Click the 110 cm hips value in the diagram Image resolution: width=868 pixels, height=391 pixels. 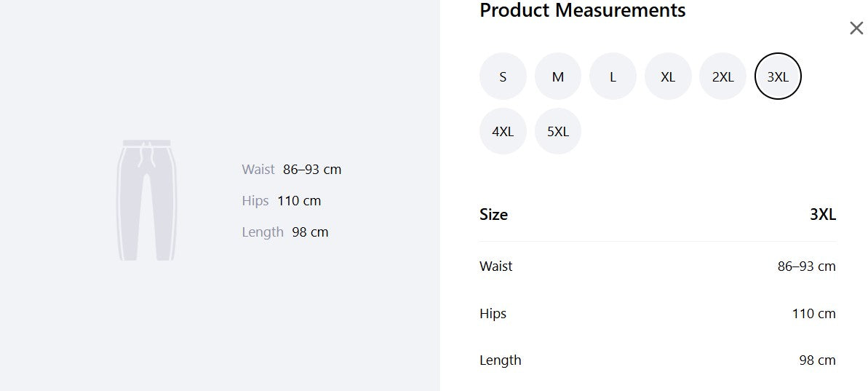coord(299,200)
